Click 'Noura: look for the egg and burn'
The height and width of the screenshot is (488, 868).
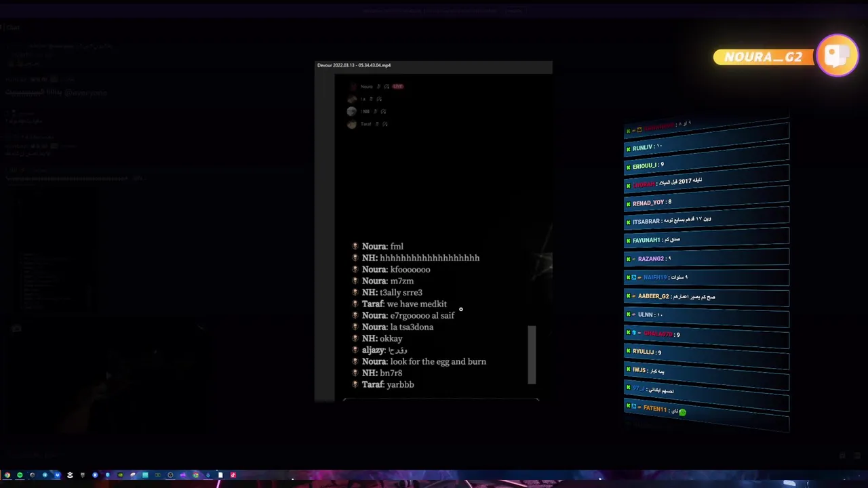pos(424,362)
